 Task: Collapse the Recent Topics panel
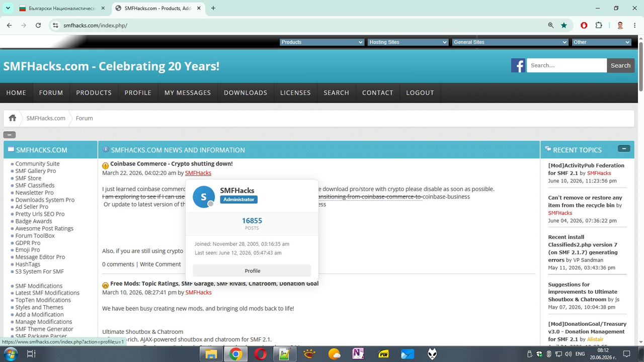pyautogui.click(x=624, y=149)
